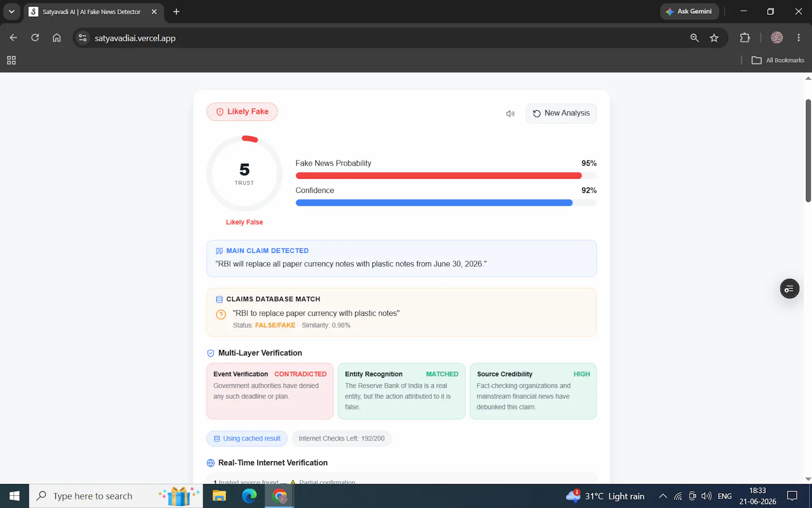This screenshot has width=812, height=508.
Task: Go back to the previous page
Action: pyautogui.click(x=13, y=38)
